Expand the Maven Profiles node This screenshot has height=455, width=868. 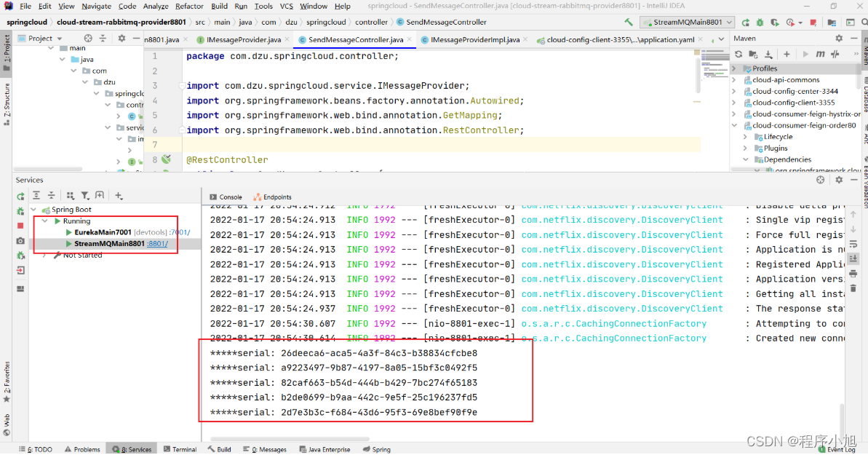tap(735, 68)
